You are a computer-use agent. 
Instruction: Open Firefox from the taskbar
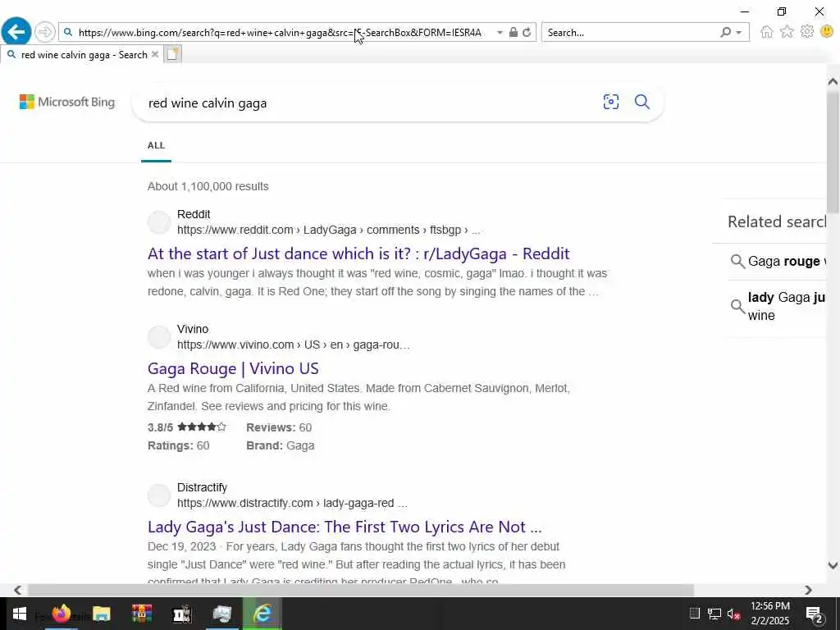tap(61, 614)
